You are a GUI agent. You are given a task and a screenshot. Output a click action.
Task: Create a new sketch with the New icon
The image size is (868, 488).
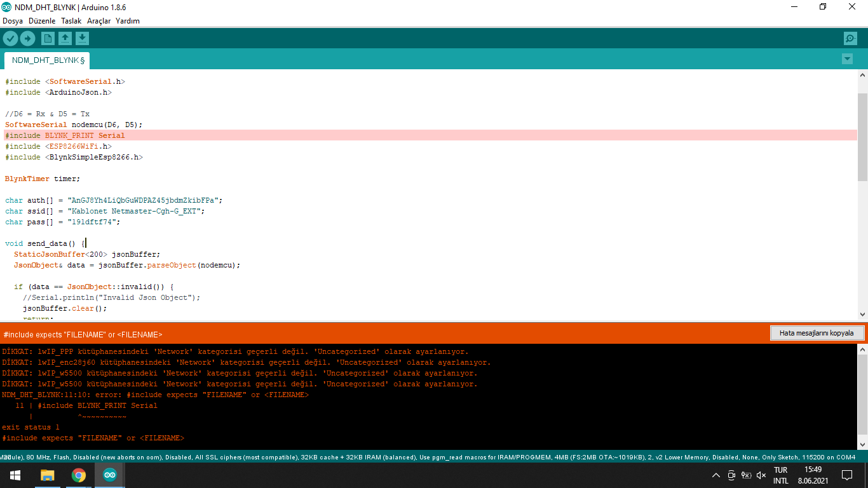tap(48, 39)
